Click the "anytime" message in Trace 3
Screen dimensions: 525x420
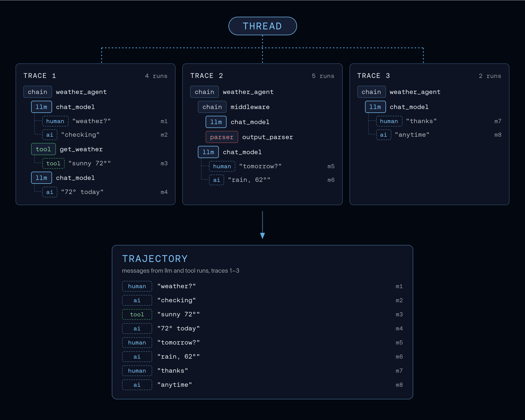click(x=412, y=134)
